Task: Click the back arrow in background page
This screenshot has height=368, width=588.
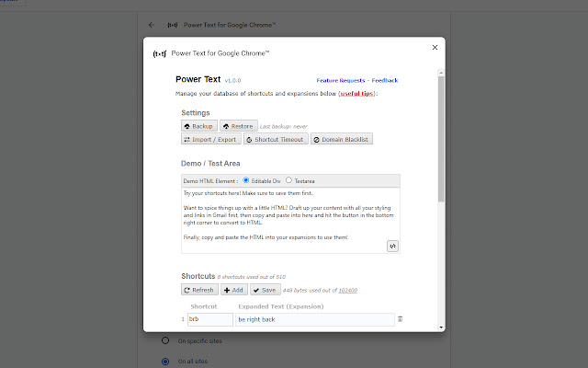Action: coord(152,25)
